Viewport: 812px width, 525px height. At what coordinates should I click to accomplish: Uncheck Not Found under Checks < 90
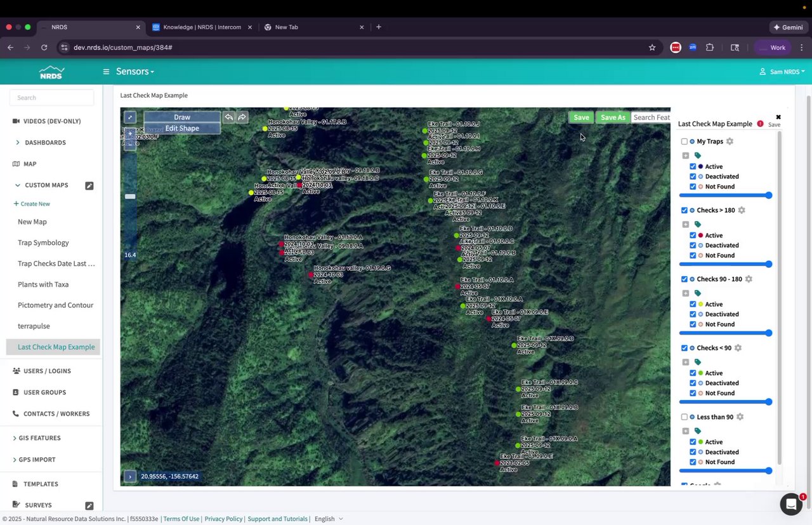[x=693, y=393]
